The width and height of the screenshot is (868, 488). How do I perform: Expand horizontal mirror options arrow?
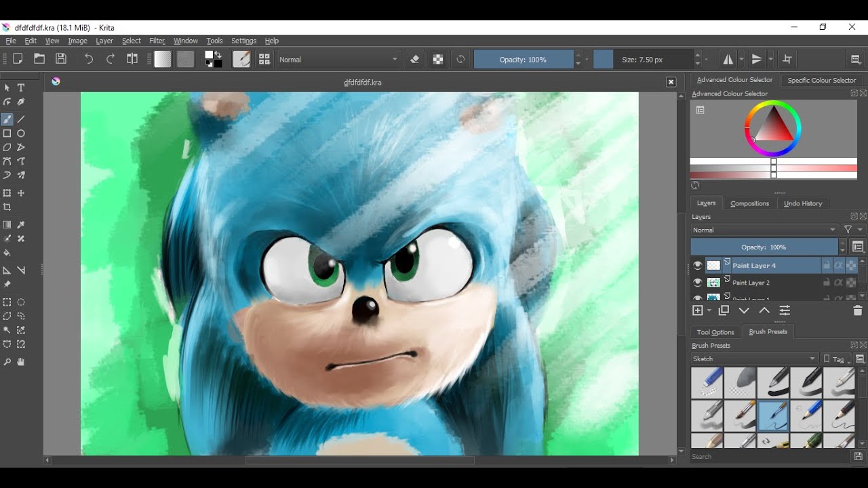(741, 59)
